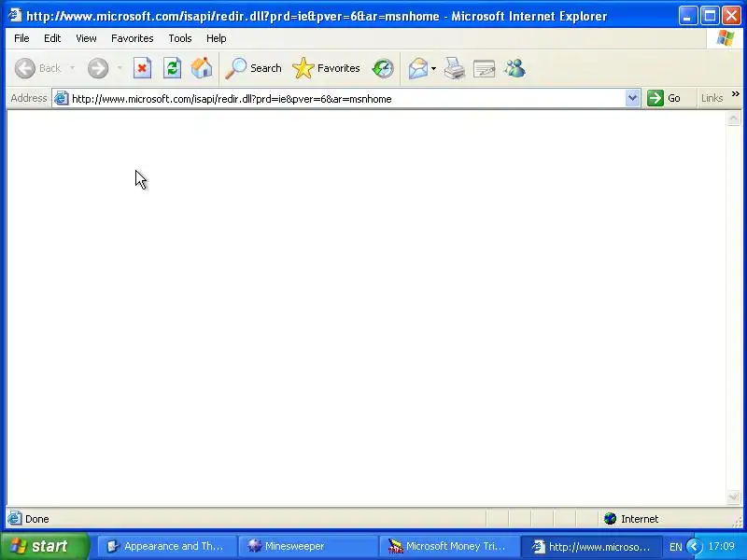Screen dimensions: 747x560
Task: Go to Home page icon
Action: (202, 68)
